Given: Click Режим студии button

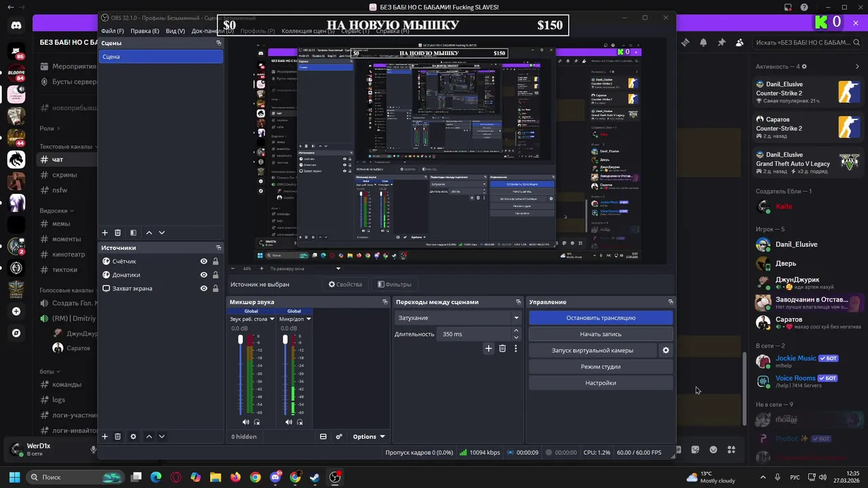Looking at the screenshot, I should click(x=601, y=367).
